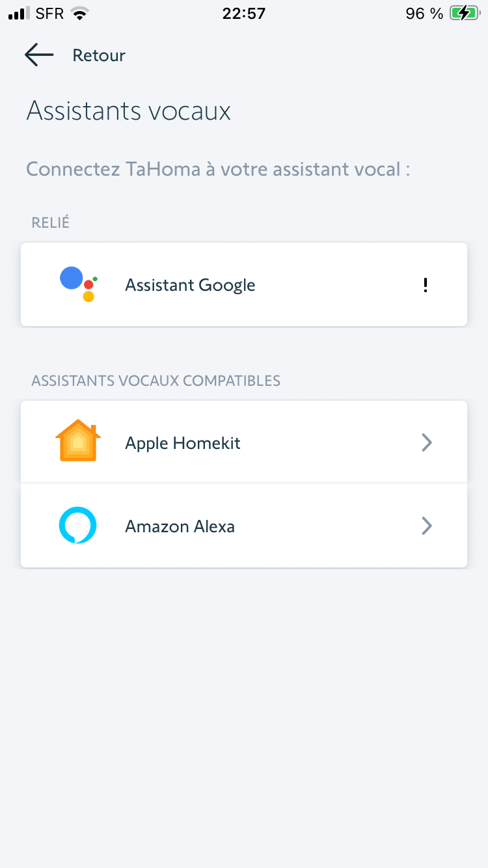
Task: Expand Amazon Alexa using its chevron
Action: click(x=427, y=526)
